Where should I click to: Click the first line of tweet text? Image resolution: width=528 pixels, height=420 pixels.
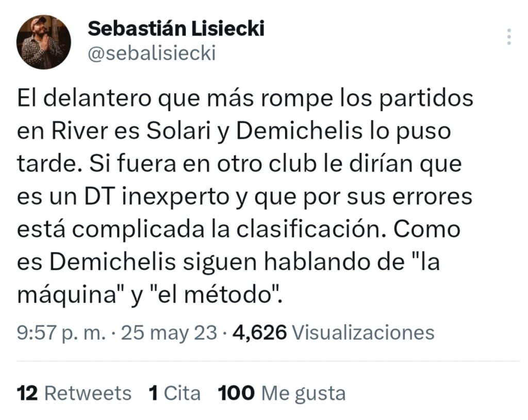(x=245, y=99)
